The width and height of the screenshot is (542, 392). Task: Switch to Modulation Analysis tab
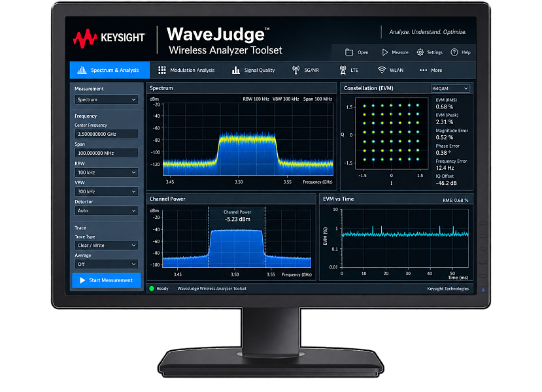[x=186, y=70]
